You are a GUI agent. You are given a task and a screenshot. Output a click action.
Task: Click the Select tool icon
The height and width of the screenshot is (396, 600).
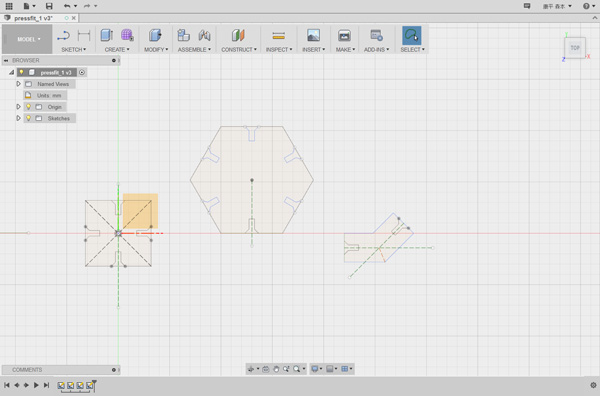tap(412, 36)
